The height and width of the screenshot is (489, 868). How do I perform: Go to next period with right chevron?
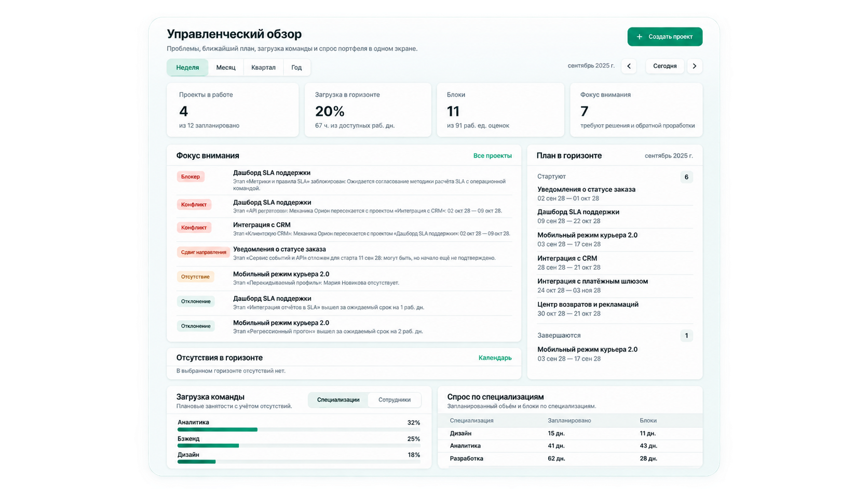[695, 66]
